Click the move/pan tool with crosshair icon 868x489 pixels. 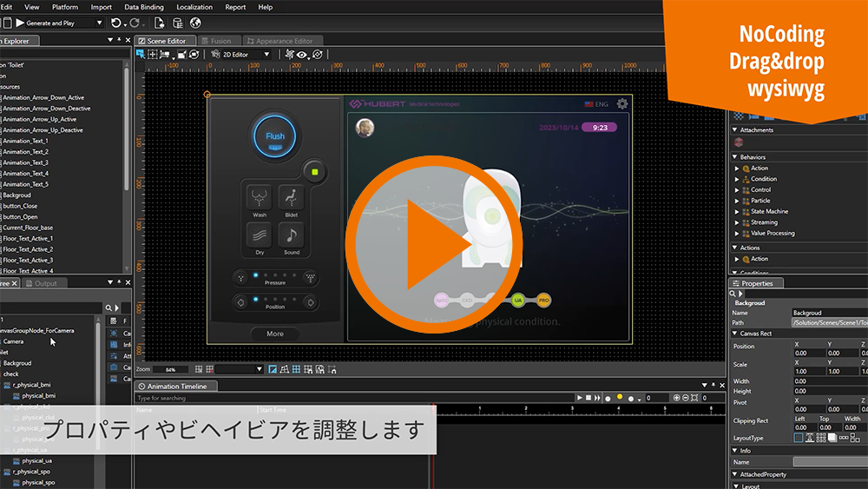(152, 54)
